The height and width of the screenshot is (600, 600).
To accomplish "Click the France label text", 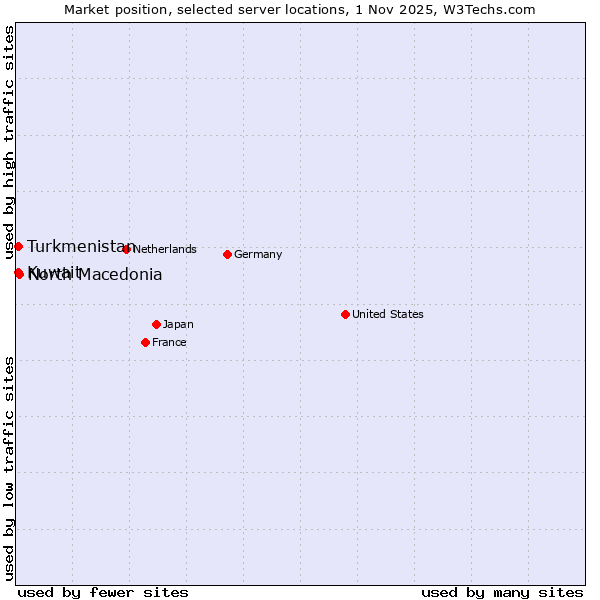I will pyautogui.click(x=169, y=342).
